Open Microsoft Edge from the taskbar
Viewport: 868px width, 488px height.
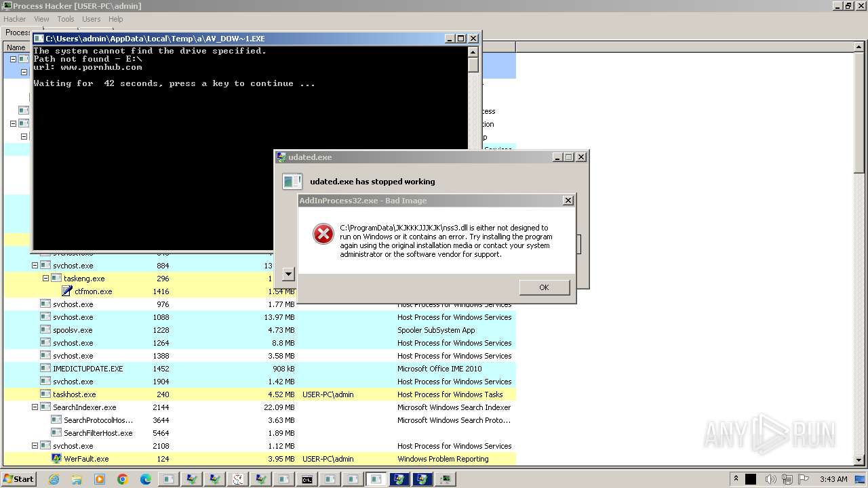click(x=146, y=479)
